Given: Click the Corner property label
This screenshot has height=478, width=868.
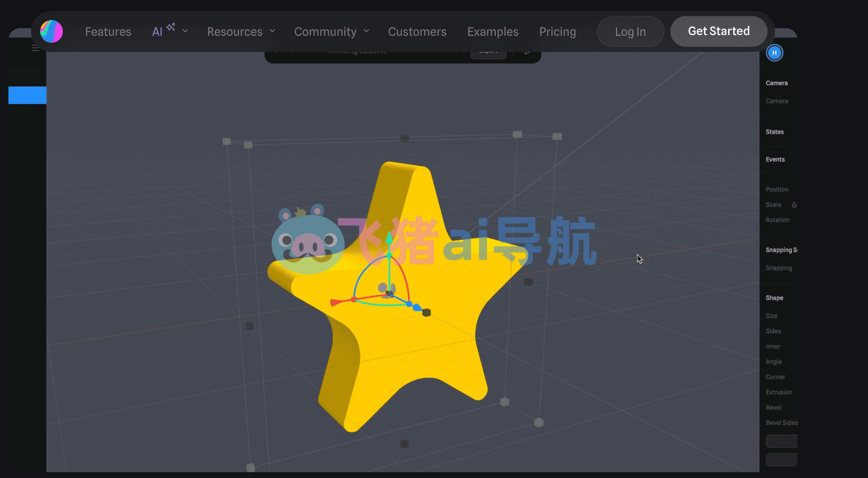Looking at the screenshot, I should [x=775, y=377].
